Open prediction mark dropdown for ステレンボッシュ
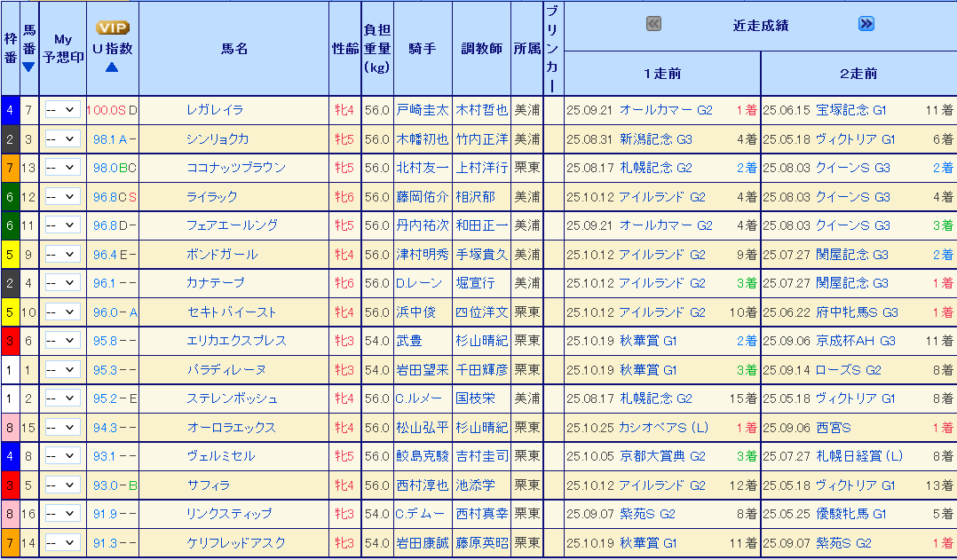This screenshot has width=957, height=560. 62,398
